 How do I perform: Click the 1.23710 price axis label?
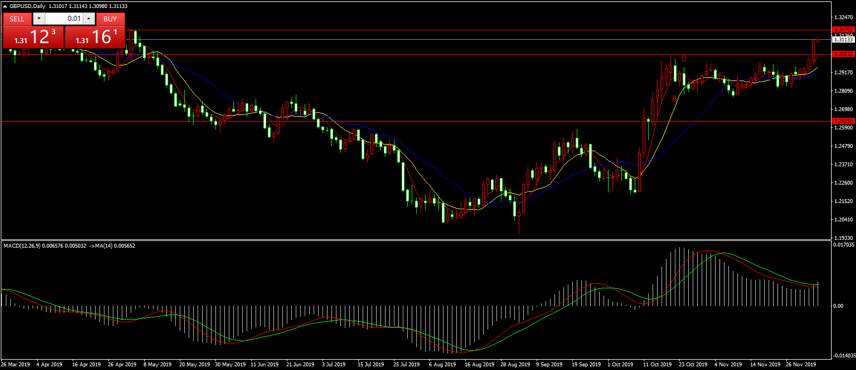(843, 164)
